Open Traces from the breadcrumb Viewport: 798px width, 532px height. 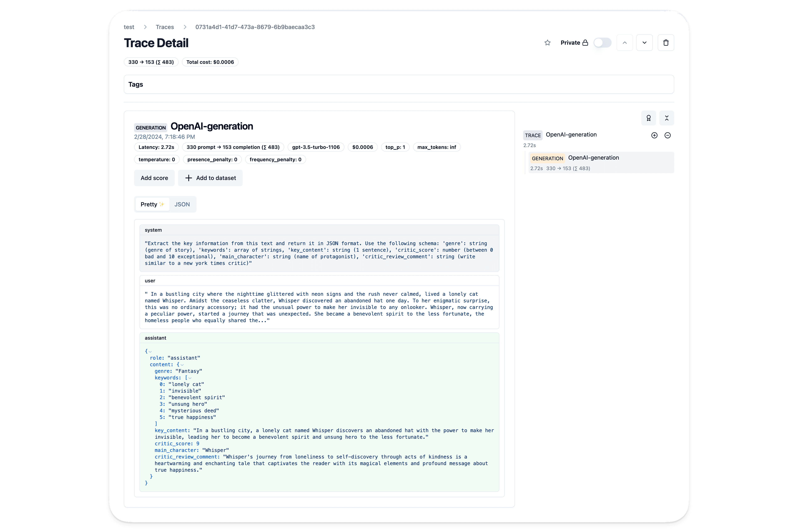[x=165, y=27]
